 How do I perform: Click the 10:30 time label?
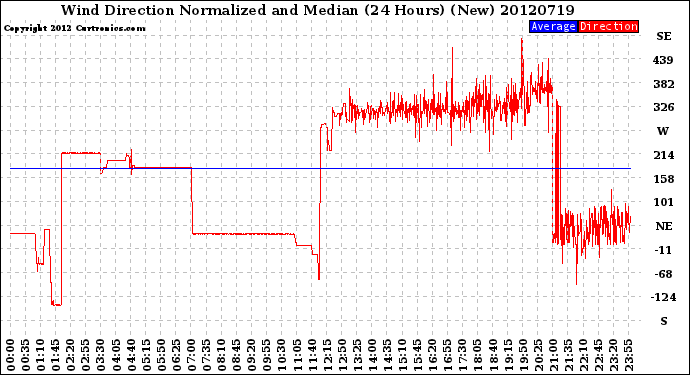pyautogui.click(x=281, y=355)
